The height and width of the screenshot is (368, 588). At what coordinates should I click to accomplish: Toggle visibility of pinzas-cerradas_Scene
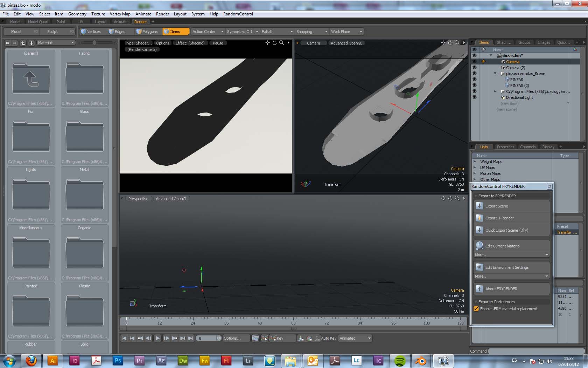click(475, 74)
